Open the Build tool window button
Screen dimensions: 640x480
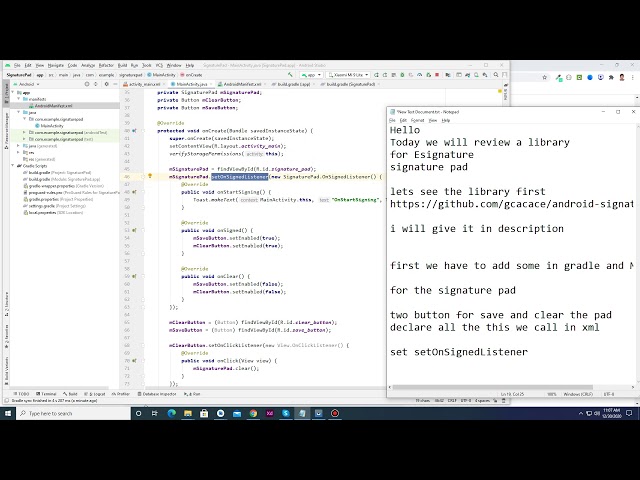[70, 394]
